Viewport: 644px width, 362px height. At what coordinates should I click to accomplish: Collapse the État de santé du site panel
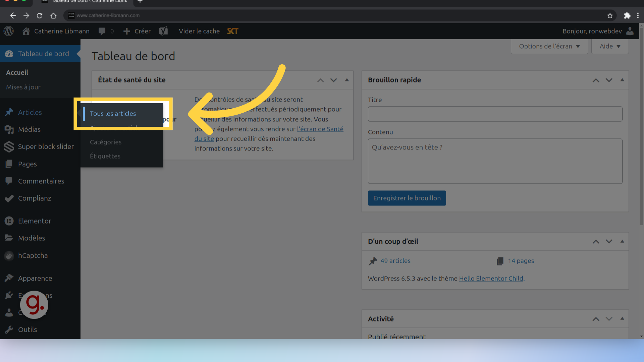pyautogui.click(x=347, y=80)
